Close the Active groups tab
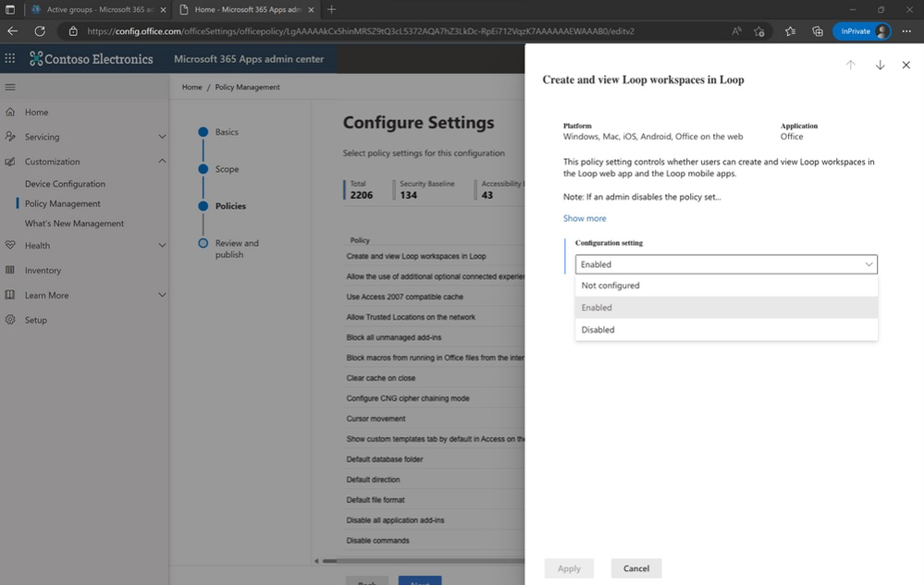The image size is (924, 585). [163, 9]
